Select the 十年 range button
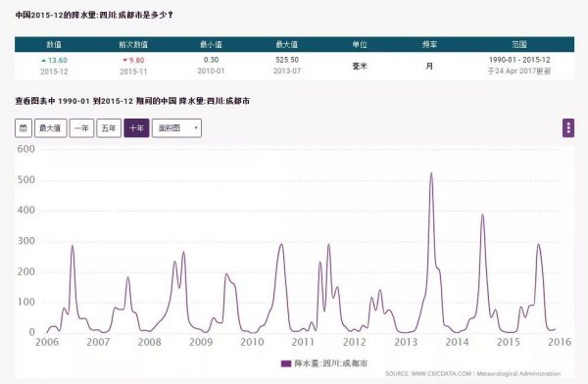This screenshot has width=588, height=384. pos(136,128)
